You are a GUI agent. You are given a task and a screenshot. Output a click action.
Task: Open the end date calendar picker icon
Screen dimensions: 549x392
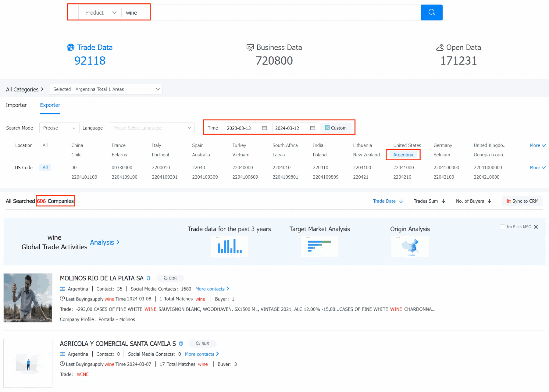312,128
